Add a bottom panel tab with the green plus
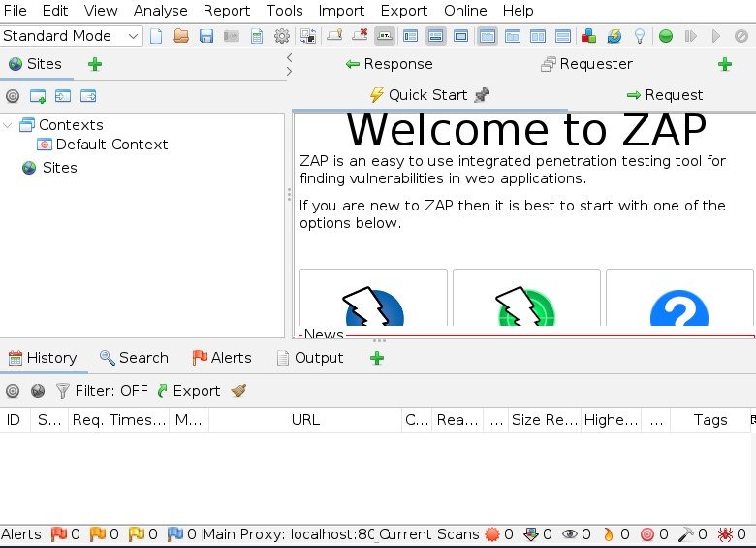 377,358
